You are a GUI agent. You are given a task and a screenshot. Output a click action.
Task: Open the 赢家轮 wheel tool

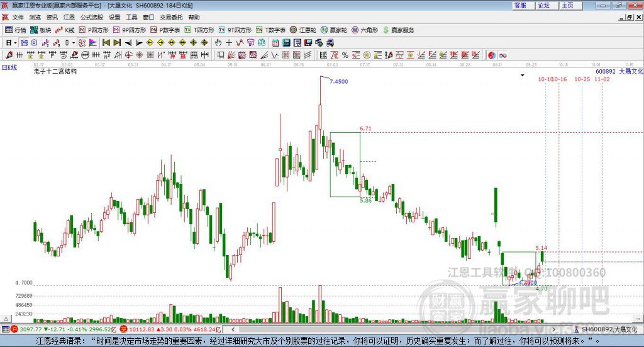pos(334,30)
